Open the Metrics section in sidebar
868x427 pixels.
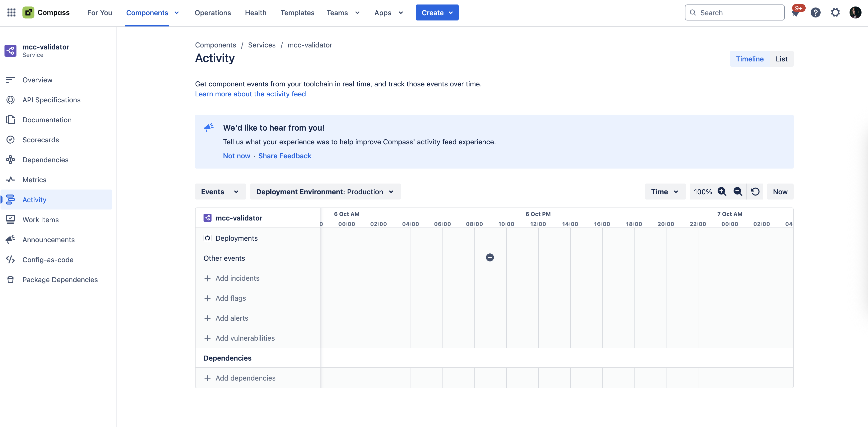point(35,180)
